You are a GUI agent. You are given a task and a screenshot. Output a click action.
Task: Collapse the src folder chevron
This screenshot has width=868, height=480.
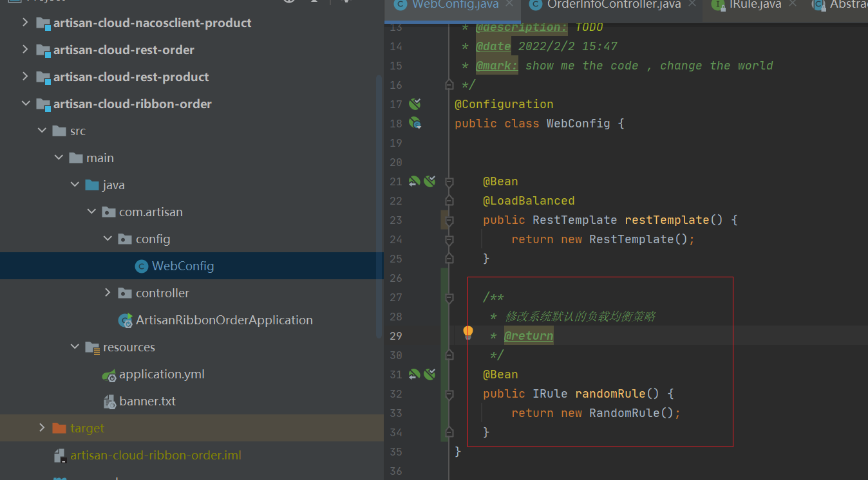[x=42, y=131]
